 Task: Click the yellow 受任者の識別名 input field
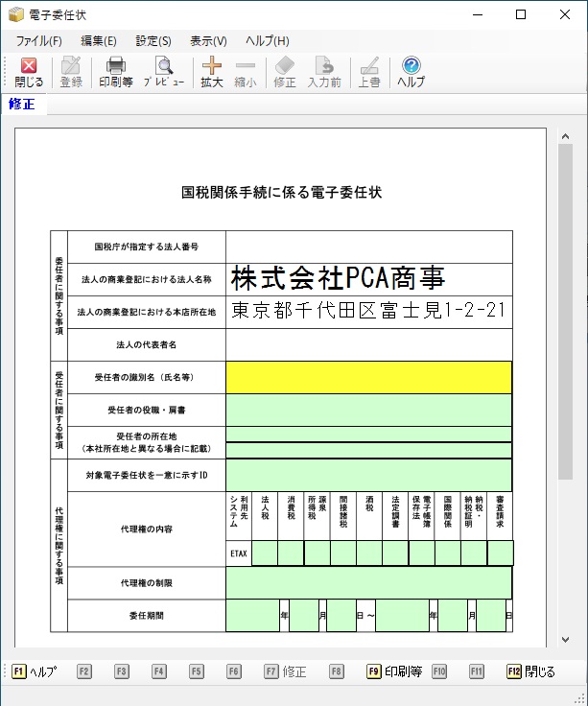click(368, 377)
